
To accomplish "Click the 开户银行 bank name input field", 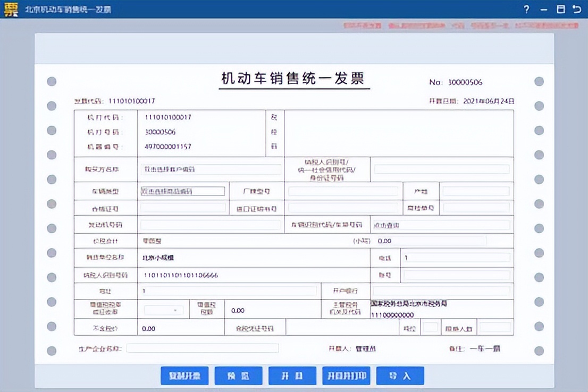I will tap(441, 289).
